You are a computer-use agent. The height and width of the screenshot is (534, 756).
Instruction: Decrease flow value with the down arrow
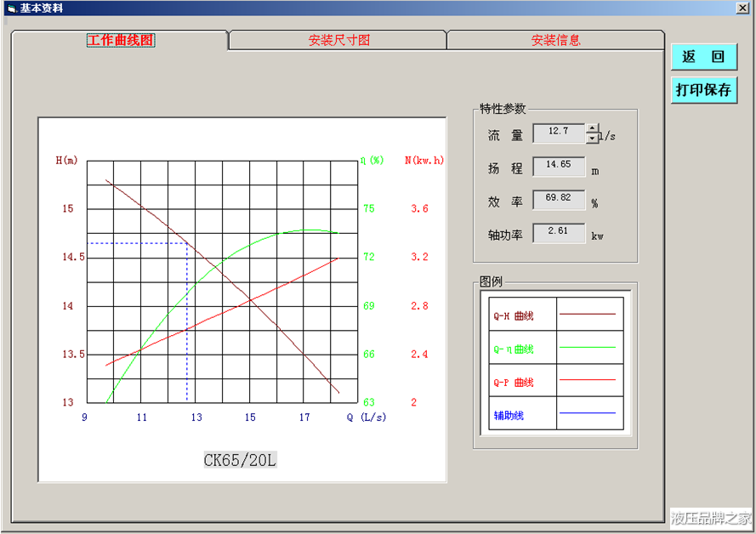pos(593,139)
